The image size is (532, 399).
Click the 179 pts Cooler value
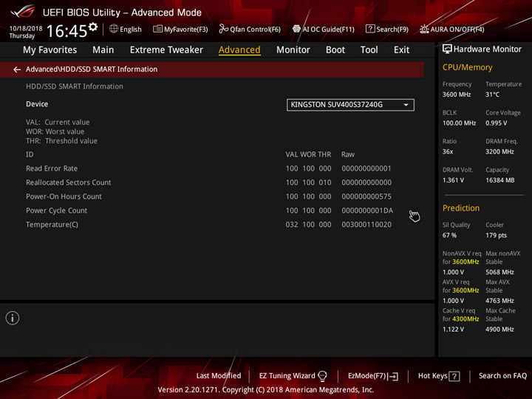pyautogui.click(x=496, y=235)
